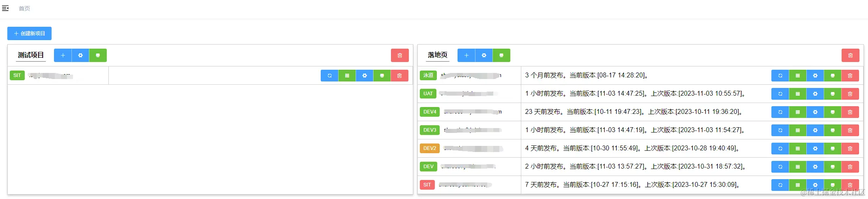Open the version list for 泳道 row
Image resolution: width=868 pixels, height=199 pixels.
pyautogui.click(x=798, y=76)
